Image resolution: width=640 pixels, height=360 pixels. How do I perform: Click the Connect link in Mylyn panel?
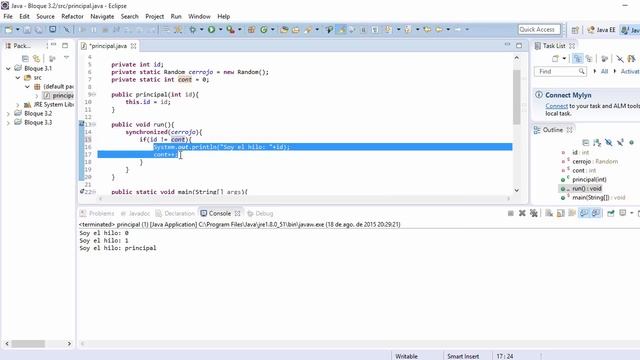coord(556,106)
